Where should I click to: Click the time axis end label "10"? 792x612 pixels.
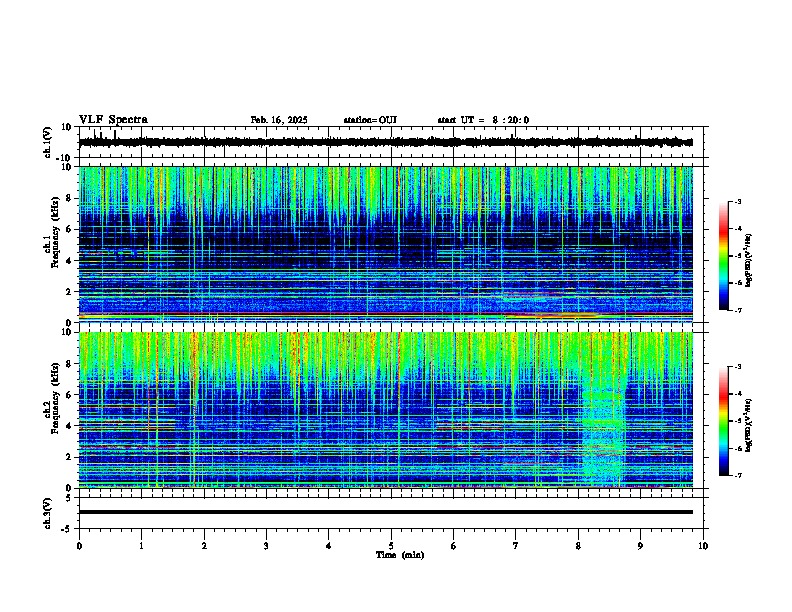[x=703, y=546]
